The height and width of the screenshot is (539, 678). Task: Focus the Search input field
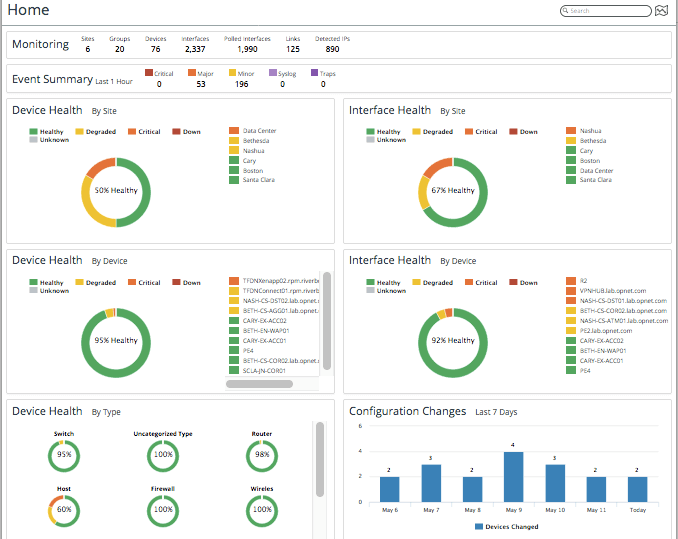click(x=606, y=11)
